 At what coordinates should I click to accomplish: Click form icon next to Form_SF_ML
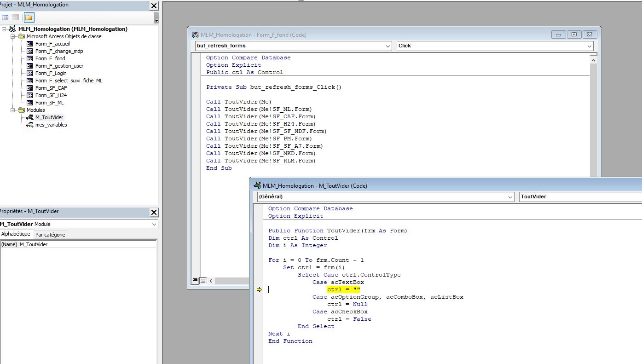(30, 103)
